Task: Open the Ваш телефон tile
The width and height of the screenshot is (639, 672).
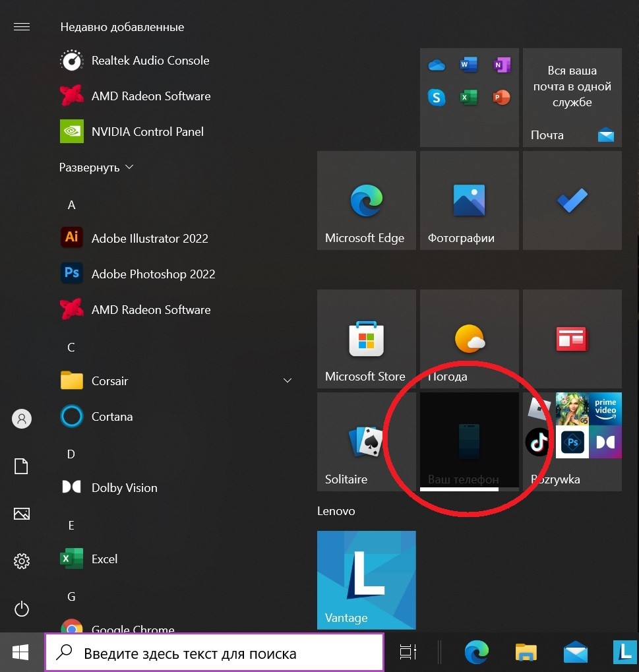Action: [470, 442]
